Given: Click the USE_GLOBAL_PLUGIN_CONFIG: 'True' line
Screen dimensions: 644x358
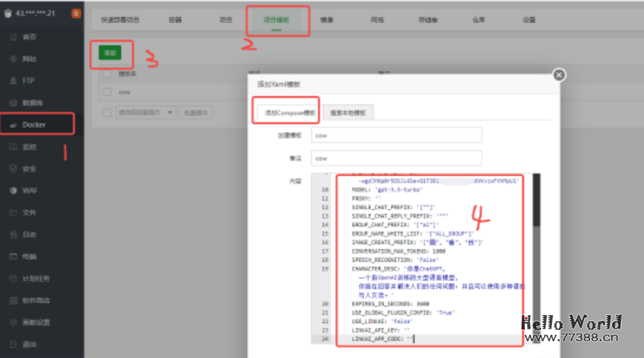Looking at the screenshot, I should tap(403, 312).
